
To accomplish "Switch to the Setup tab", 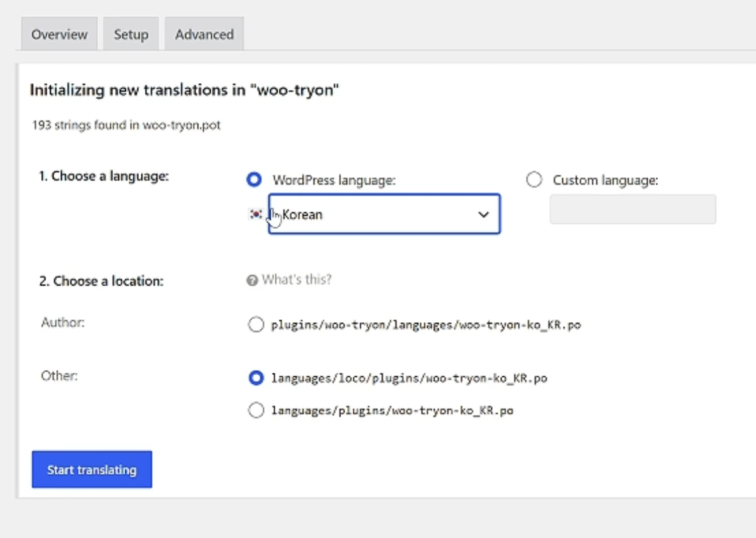I will point(131,34).
